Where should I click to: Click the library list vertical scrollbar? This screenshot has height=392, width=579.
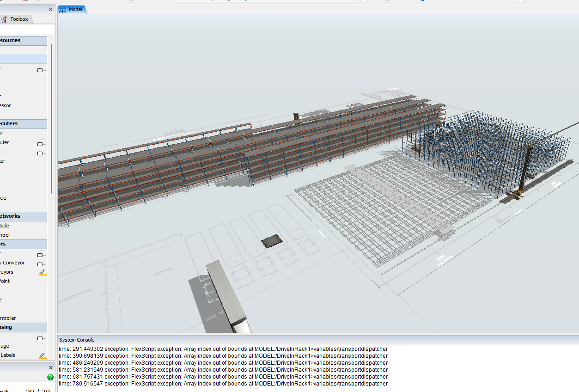pos(51,118)
